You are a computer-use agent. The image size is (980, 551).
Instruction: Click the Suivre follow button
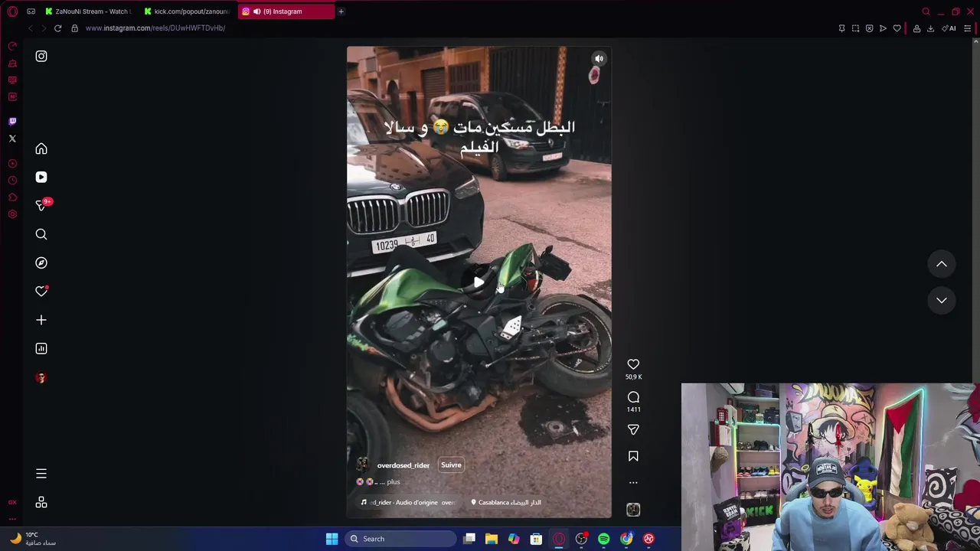tap(451, 465)
